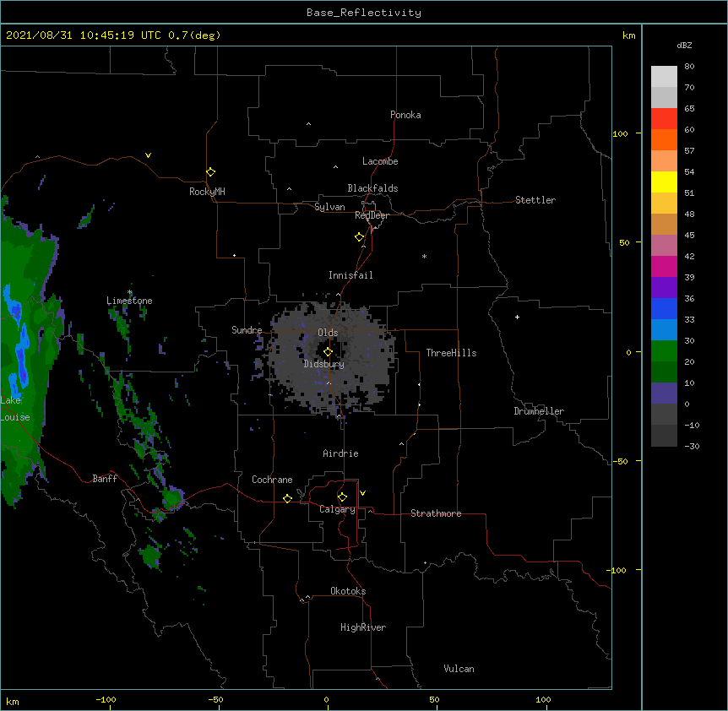Screen dimensions: 728x711
Task: Choose the light orange 54-57 dBZ swatch
Action: tap(664, 161)
